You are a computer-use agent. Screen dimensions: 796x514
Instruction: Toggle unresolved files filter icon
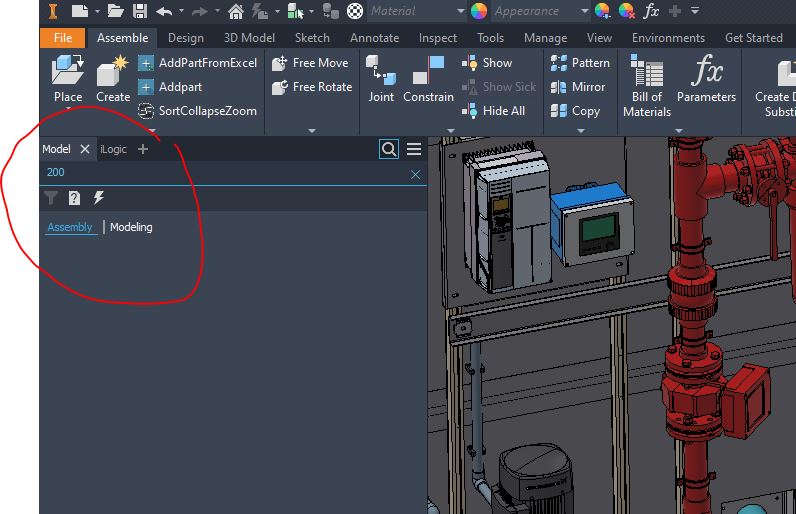tap(74, 198)
